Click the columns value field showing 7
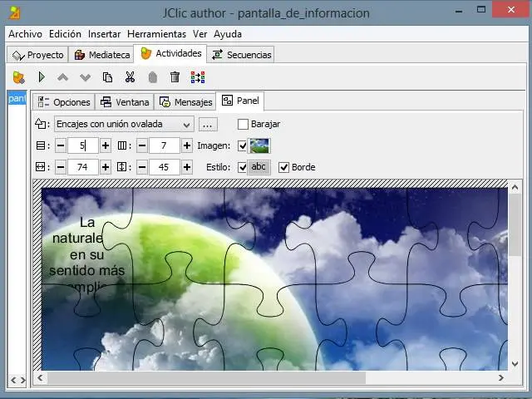 (165, 146)
